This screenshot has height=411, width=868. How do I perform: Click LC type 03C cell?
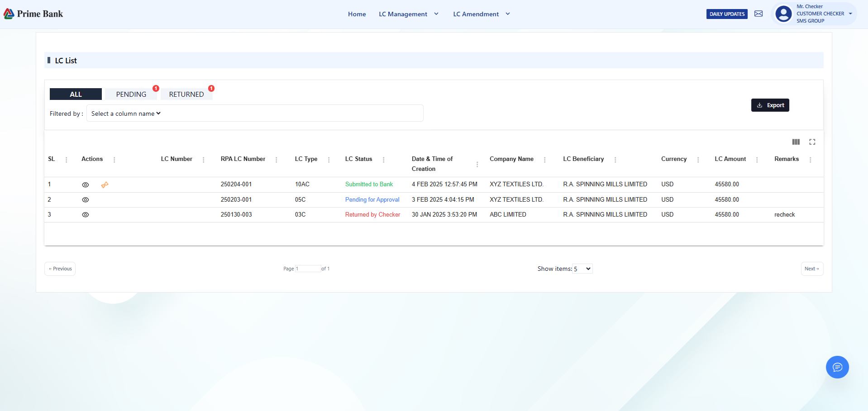pyautogui.click(x=300, y=215)
